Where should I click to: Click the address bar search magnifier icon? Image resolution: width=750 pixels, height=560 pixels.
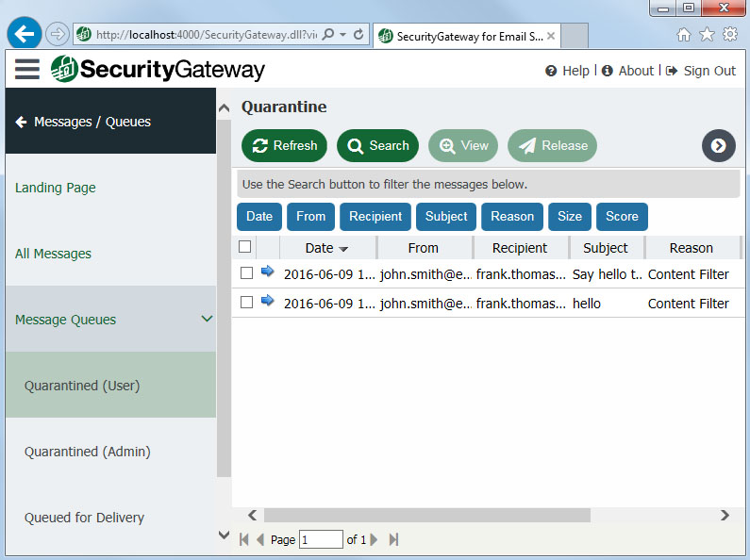[x=328, y=34]
